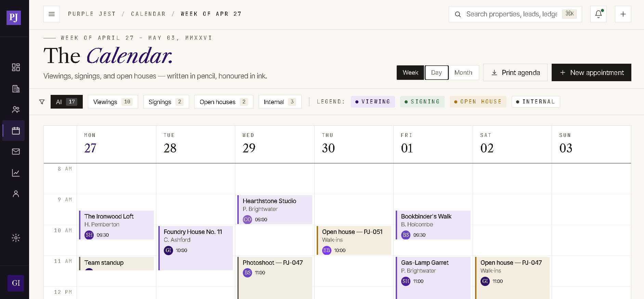644x299 pixels.
Task: Click SH avatar on Gas-Lamp Garret event
Action: (x=406, y=281)
